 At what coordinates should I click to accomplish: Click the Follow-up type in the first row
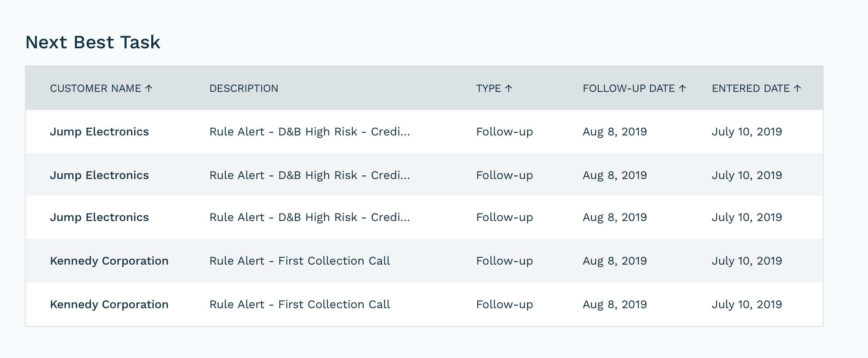pyautogui.click(x=504, y=132)
